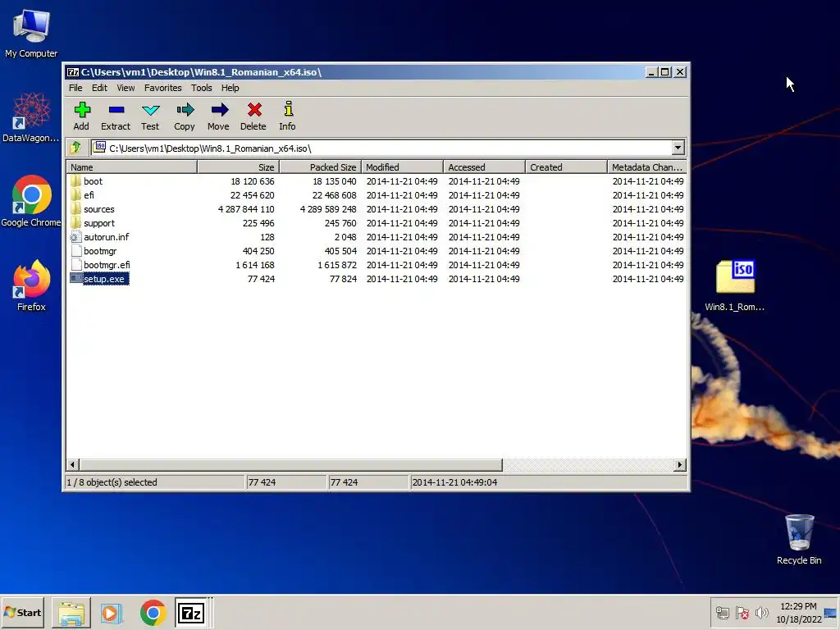The height and width of the screenshot is (630, 840).
Task: Click the horizontal scrollbar thumb
Action: 291,464
